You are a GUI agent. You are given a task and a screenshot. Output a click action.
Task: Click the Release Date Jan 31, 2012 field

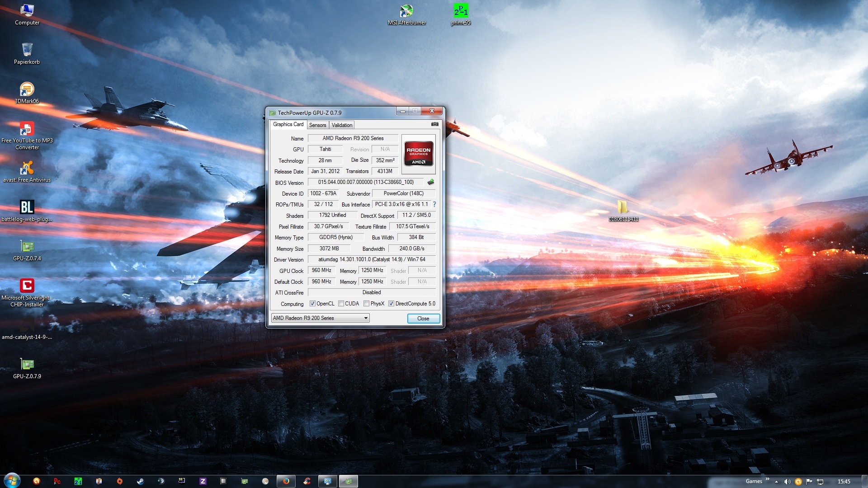pyautogui.click(x=325, y=171)
